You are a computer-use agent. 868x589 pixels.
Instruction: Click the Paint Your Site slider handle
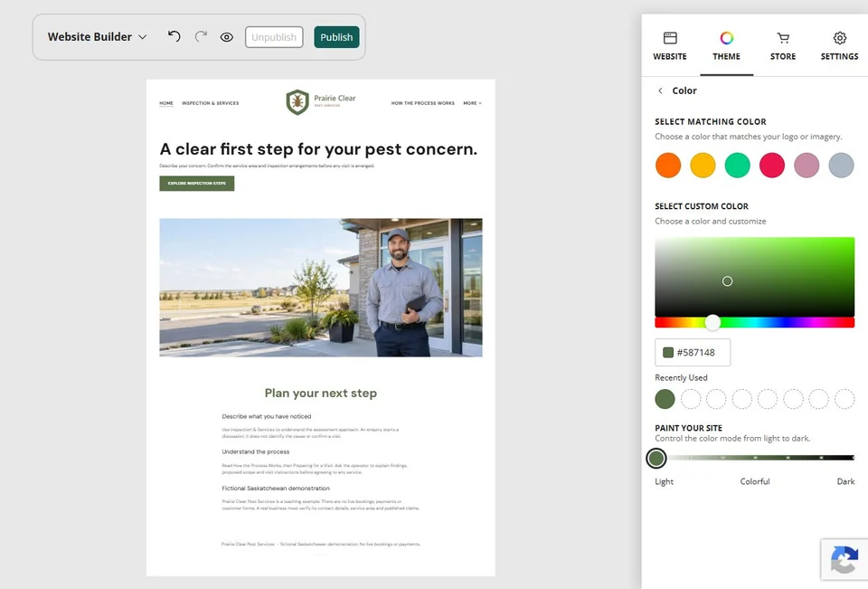(656, 458)
